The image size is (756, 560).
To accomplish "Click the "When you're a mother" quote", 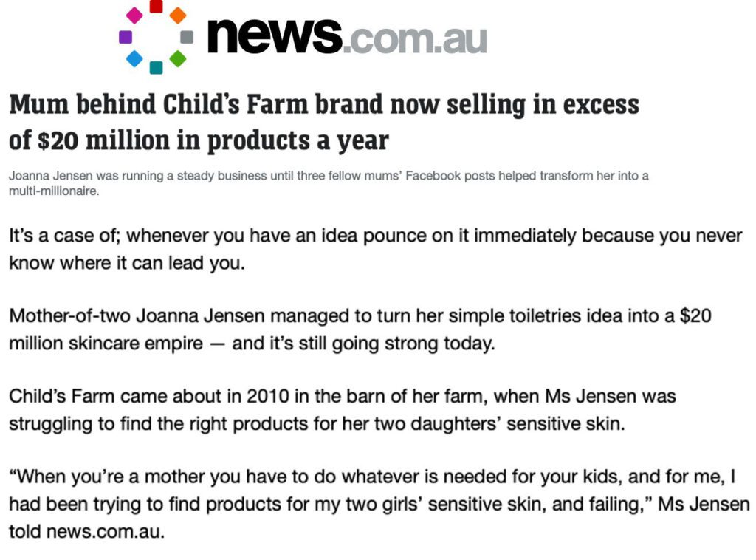I will tap(379, 504).
